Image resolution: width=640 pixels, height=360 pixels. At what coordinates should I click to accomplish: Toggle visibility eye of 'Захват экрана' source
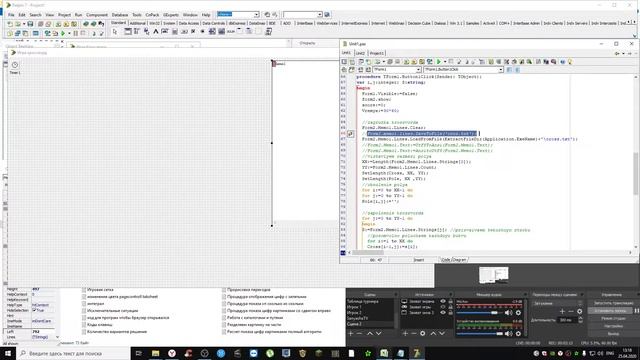click(443, 302)
